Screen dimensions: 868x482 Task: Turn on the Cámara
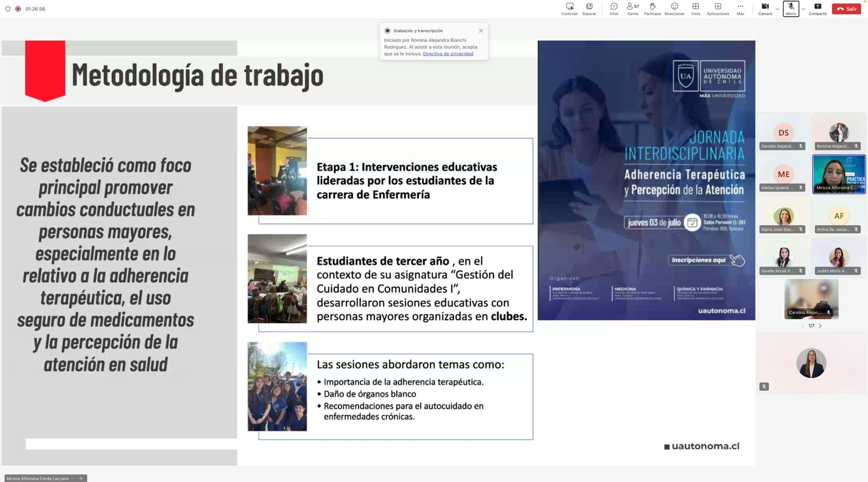click(765, 9)
